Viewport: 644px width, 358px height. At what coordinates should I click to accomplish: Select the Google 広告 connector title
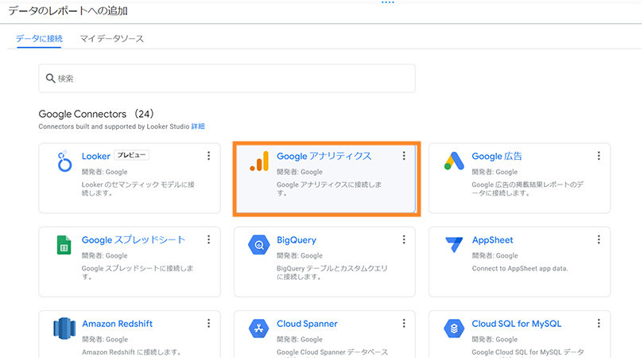pos(497,156)
